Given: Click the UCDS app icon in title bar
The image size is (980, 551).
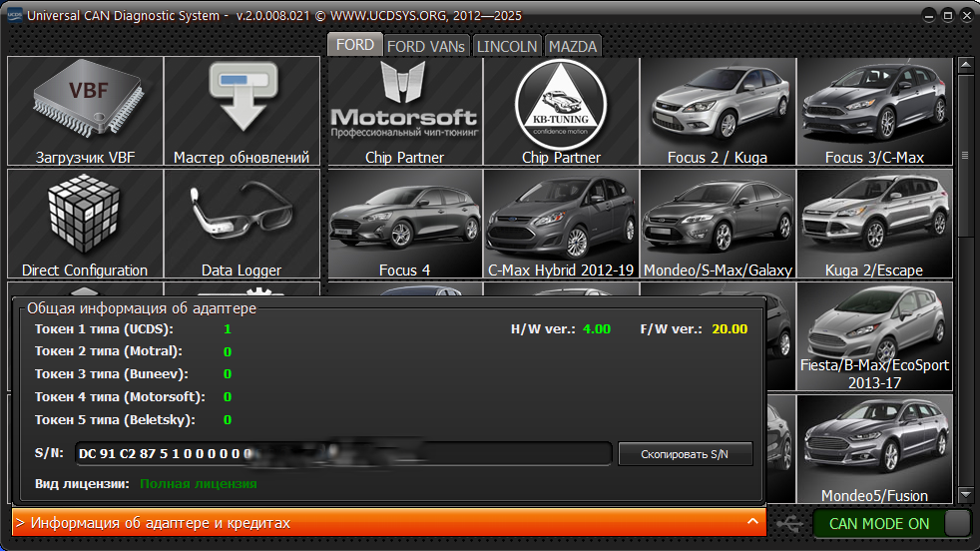Looking at the screenshot, I should (14, 15).
